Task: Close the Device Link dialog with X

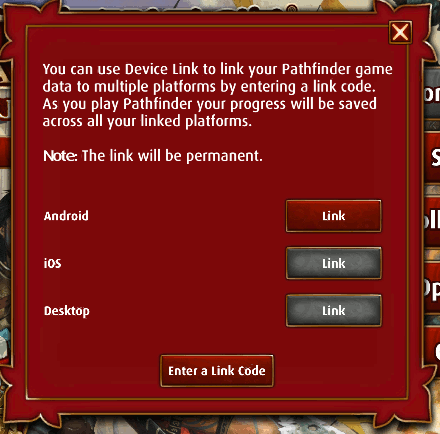Action: (x=400, y=32)
